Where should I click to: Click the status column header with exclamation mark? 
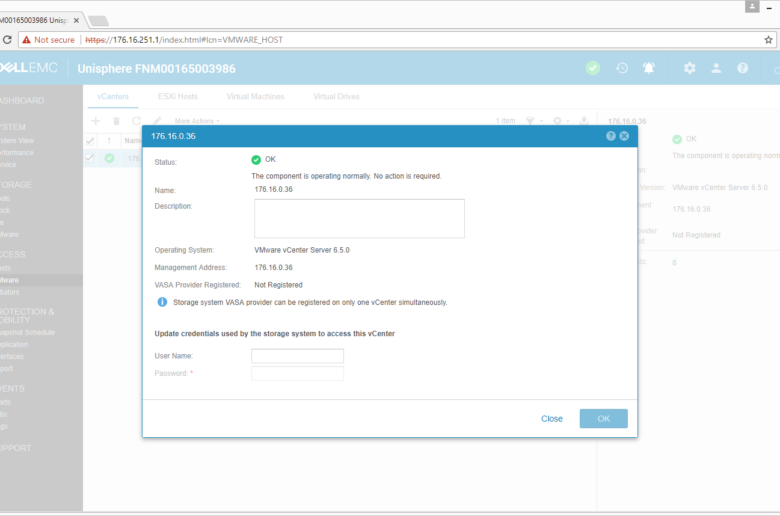pos(109,141)
